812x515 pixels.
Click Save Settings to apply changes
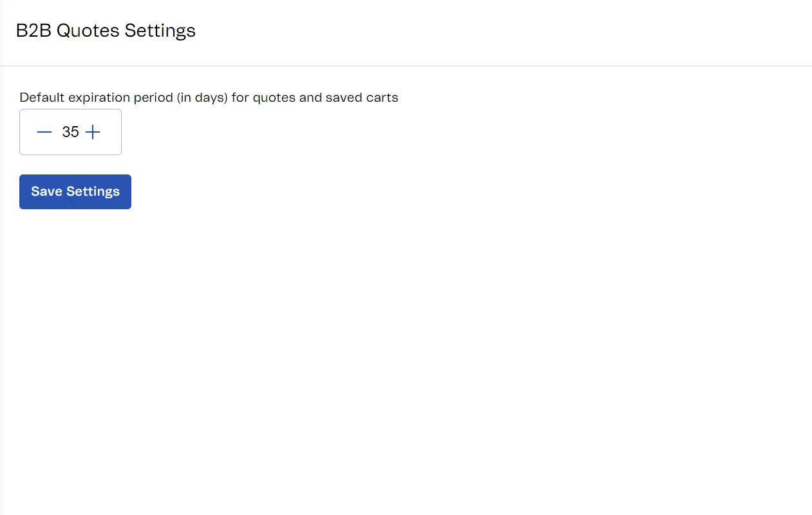click(x=75, y=191)
